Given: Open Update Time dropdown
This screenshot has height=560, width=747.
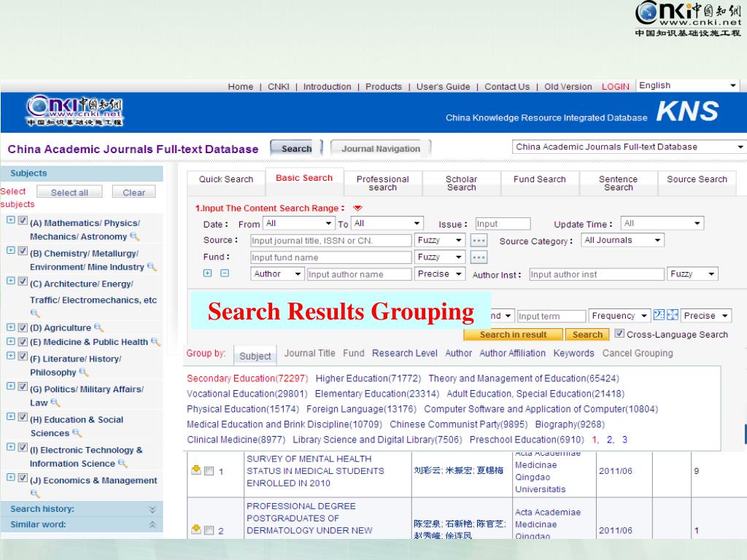Looking at the screenshot, I should click(662, 223).
